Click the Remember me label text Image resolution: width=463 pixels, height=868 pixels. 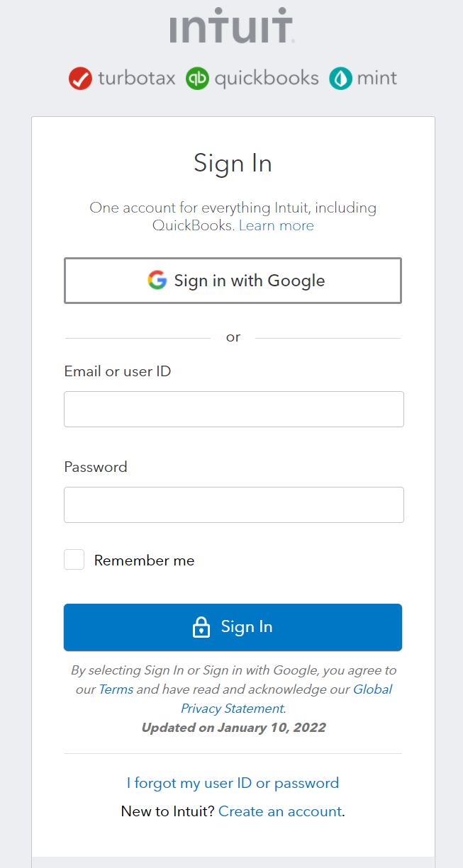(144, 560)
